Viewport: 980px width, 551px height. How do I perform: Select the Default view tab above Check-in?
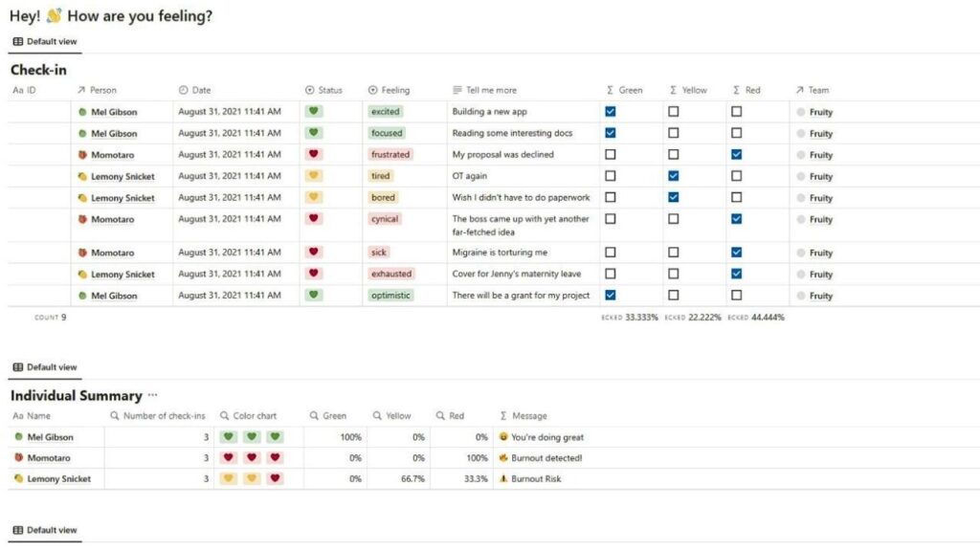[x=45, y=42]
